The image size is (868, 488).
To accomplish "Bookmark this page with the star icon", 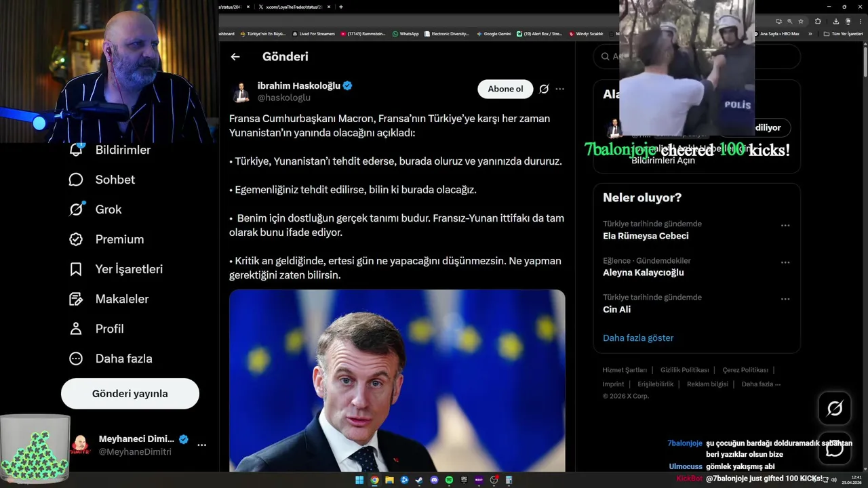I will [x=801, y=22].
